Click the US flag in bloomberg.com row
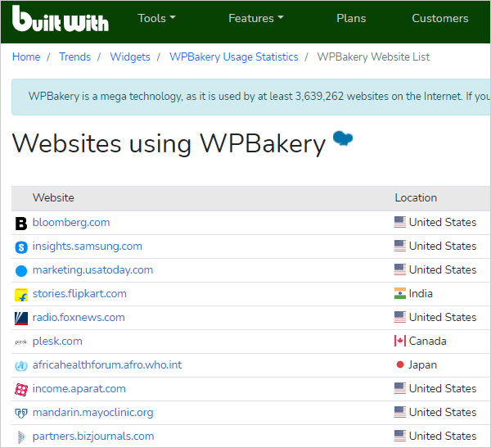Viewport: 491px width, 448px height. [400, 222]
